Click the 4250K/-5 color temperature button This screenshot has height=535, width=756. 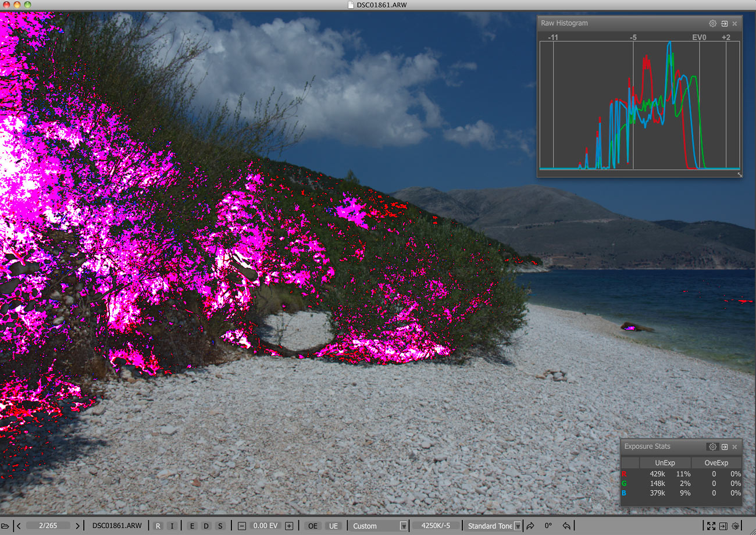[x=435, y=526]
